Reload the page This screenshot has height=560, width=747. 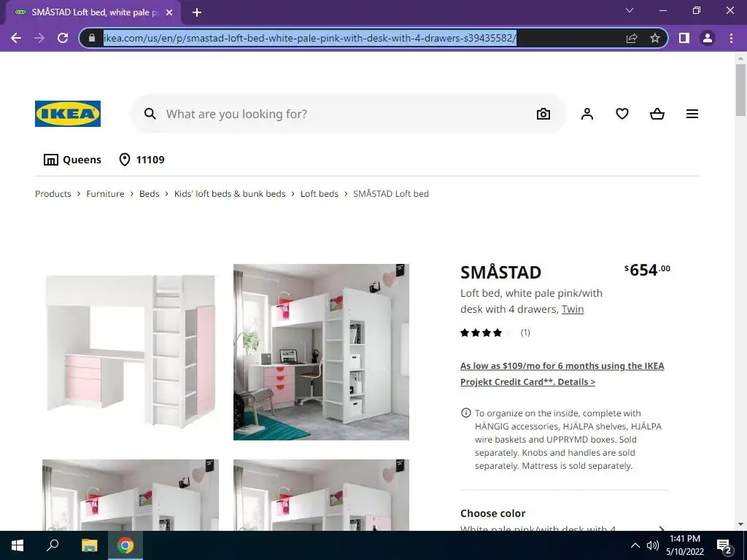pos(63,38)
